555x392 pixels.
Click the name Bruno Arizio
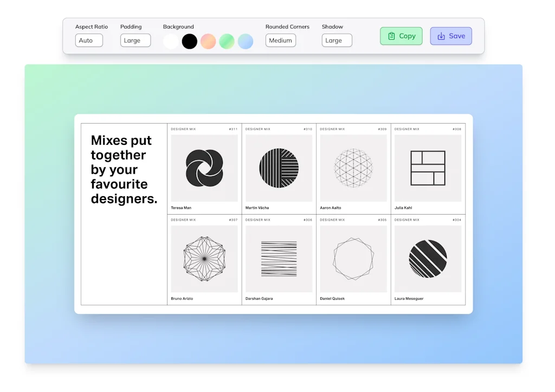point(182,299)
